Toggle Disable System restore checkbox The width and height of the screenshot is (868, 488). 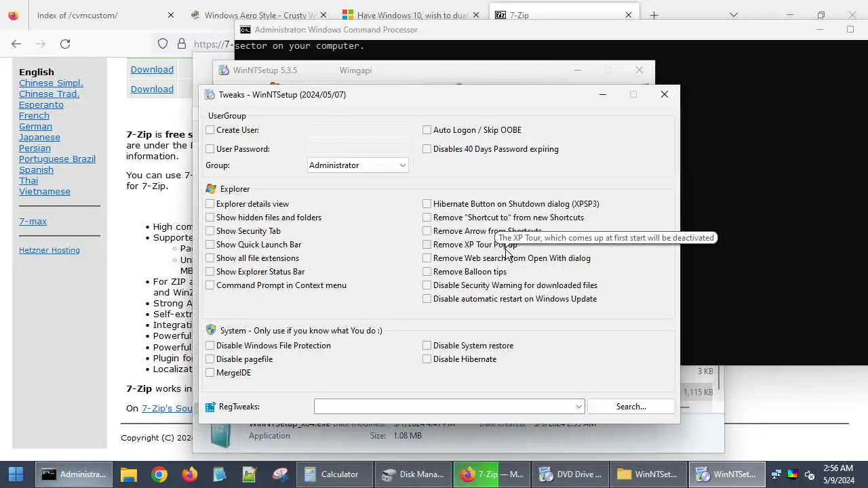pyautogui.click(x=427, y=346)
